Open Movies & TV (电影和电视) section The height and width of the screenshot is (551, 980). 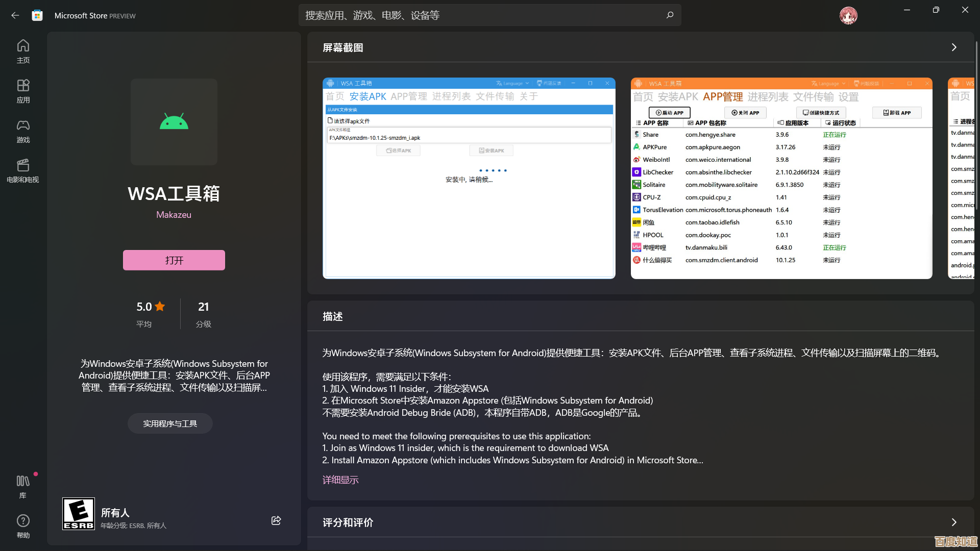point(23,170)
